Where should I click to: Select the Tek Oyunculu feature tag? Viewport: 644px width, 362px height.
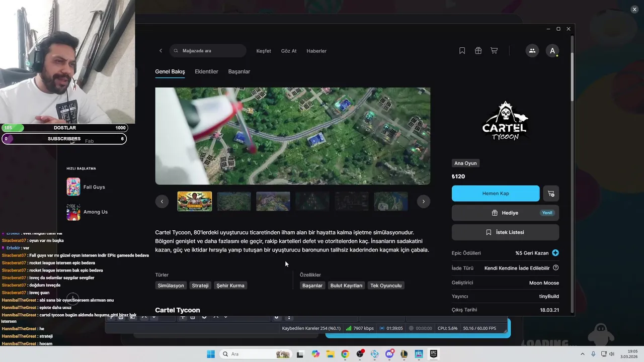click(x=386, y=286)
